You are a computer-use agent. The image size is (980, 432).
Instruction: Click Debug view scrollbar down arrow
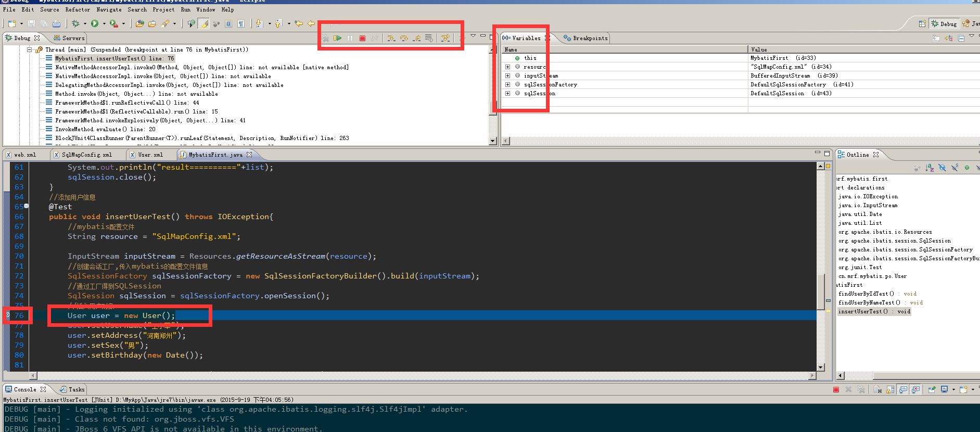pos(493,141)
